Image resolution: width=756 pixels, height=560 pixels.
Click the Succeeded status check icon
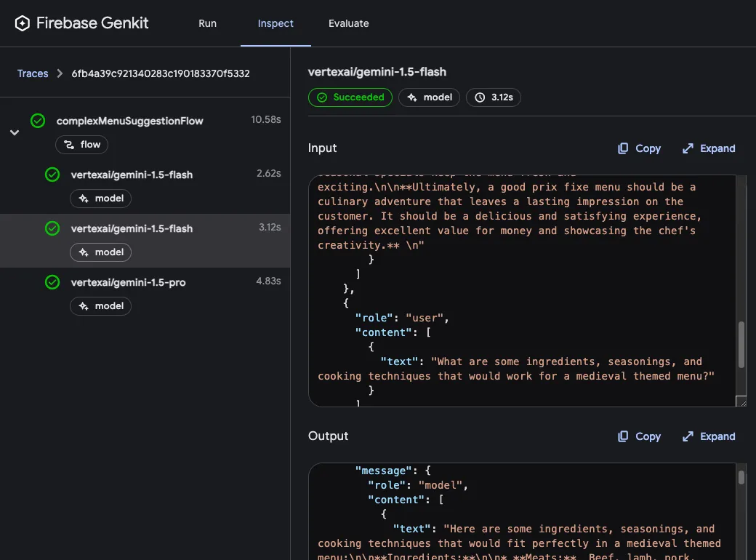324,97
